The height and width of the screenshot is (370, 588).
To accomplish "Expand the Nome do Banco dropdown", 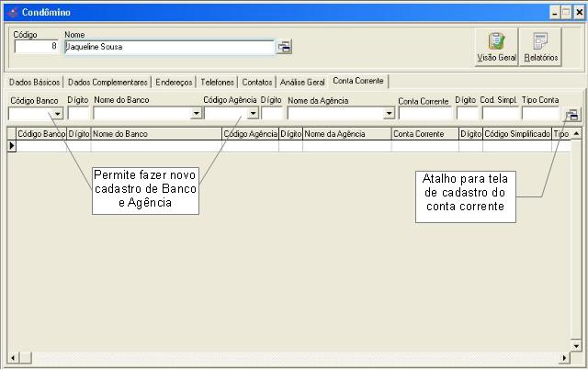I will click(x=197, y=114).
